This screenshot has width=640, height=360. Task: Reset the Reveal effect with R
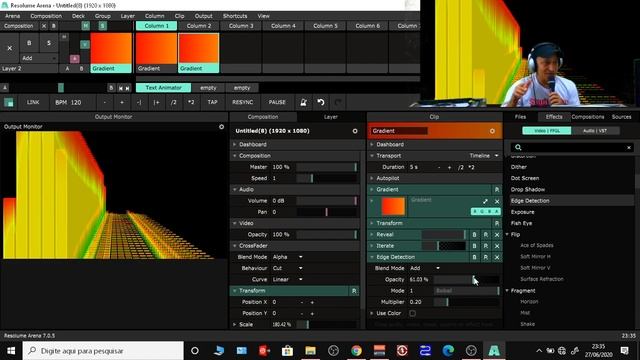486,235
